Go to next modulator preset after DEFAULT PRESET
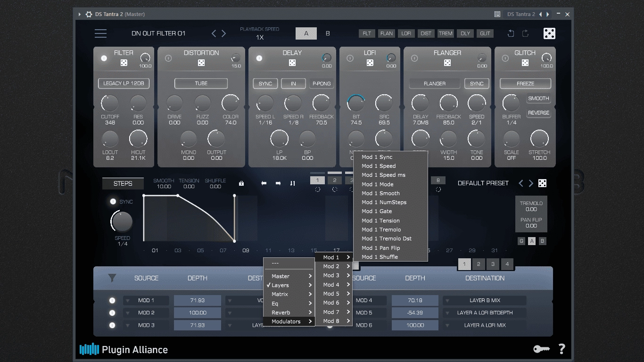Screen dimensions: 644x362 (x=531, y=183)
